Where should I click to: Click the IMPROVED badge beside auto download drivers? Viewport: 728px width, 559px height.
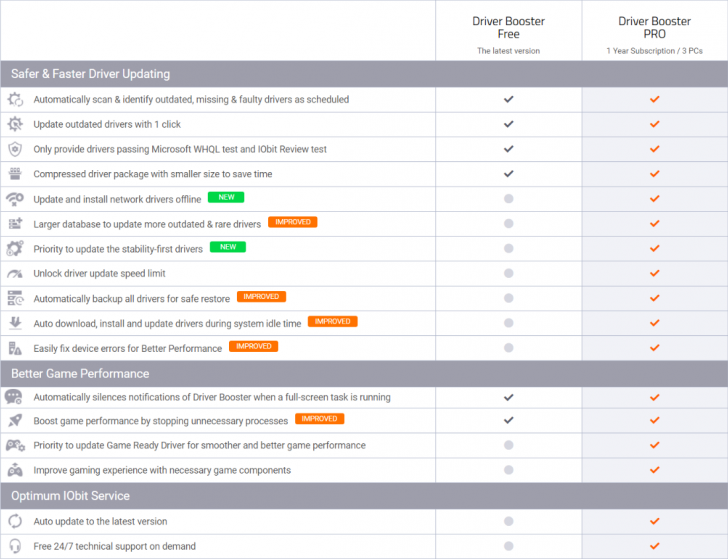pyautogui.click(x=332, y=321)
